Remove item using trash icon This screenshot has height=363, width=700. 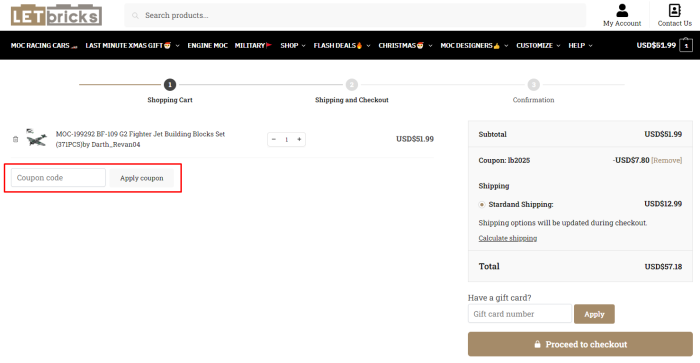click(16, 139)
